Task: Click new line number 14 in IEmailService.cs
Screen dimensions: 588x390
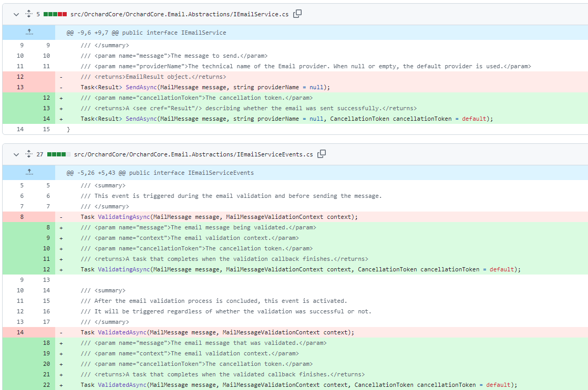Action: point(46,119)
